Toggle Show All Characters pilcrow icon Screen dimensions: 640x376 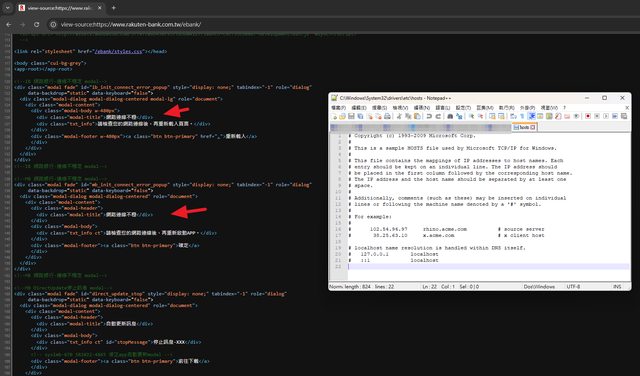(x=522, y=116)
